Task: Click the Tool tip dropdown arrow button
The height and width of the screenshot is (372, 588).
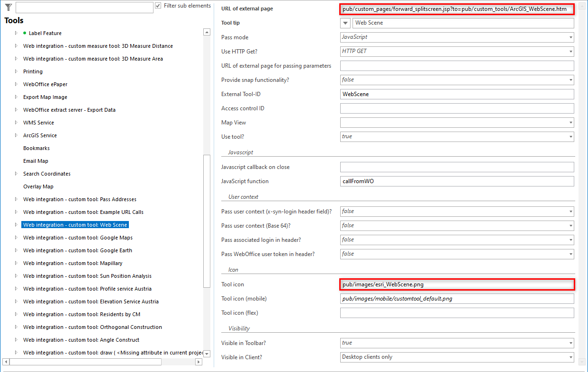Action: (345, 23)
